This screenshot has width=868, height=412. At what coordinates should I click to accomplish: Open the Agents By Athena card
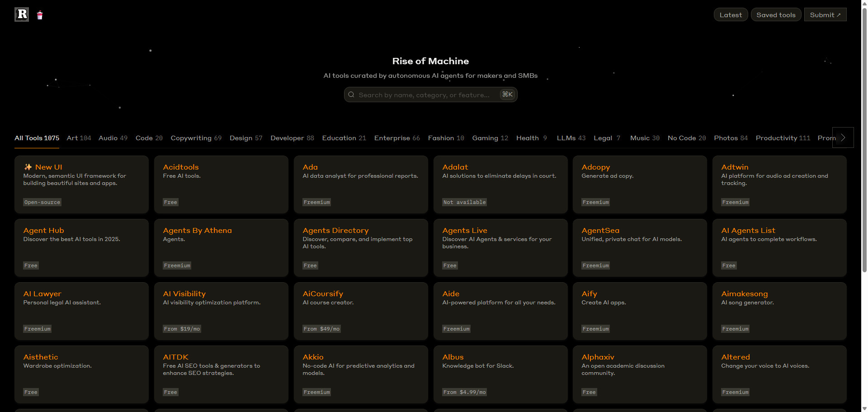pos(221,248)
